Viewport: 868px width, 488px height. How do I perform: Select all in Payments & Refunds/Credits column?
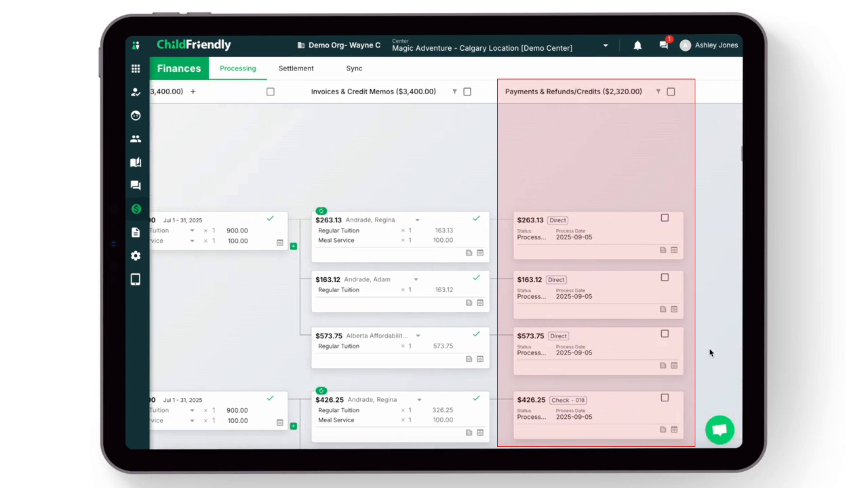[670, 92]
